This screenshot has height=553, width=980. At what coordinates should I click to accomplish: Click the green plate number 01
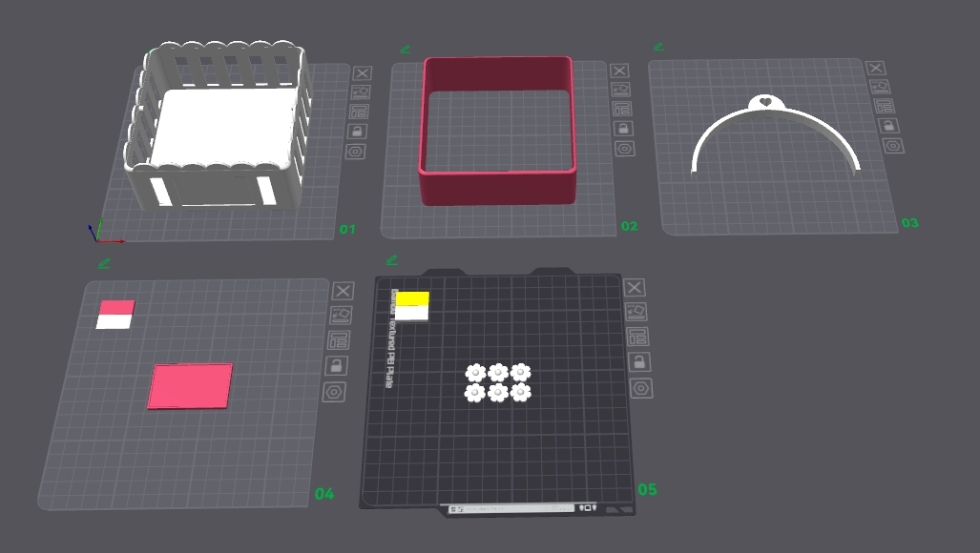(x=347, y=230)
